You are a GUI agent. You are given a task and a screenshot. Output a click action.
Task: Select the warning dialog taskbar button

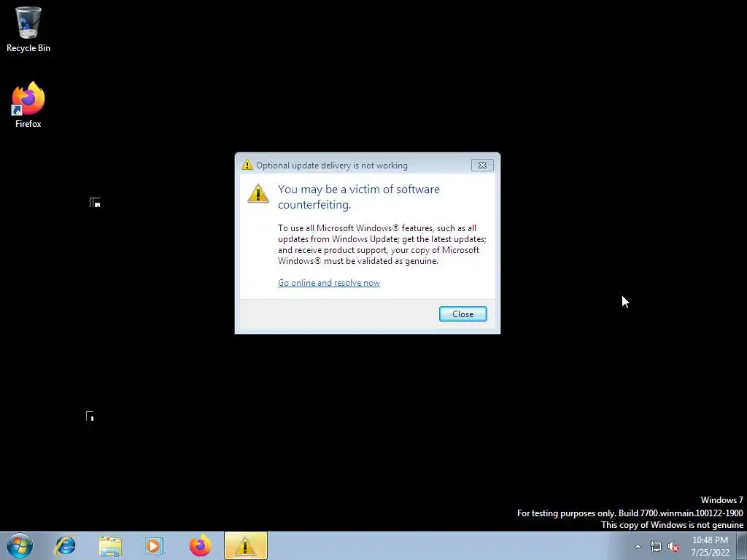tap(245, 545)
